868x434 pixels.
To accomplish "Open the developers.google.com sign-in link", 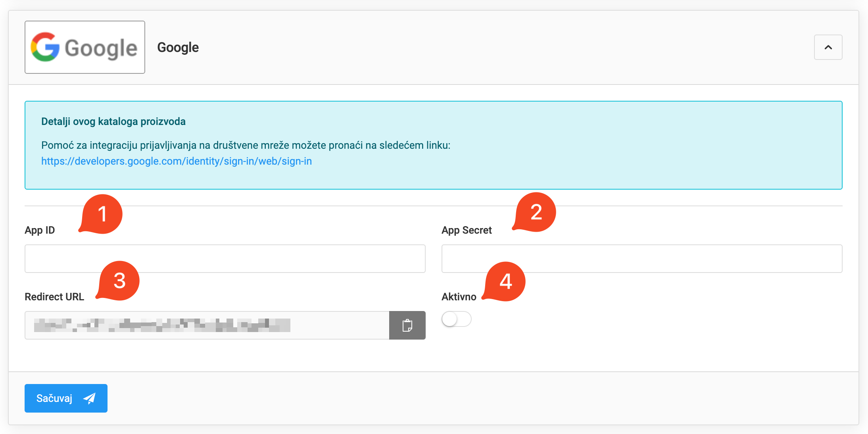I will pyautogui.click(x=177, y=161).
